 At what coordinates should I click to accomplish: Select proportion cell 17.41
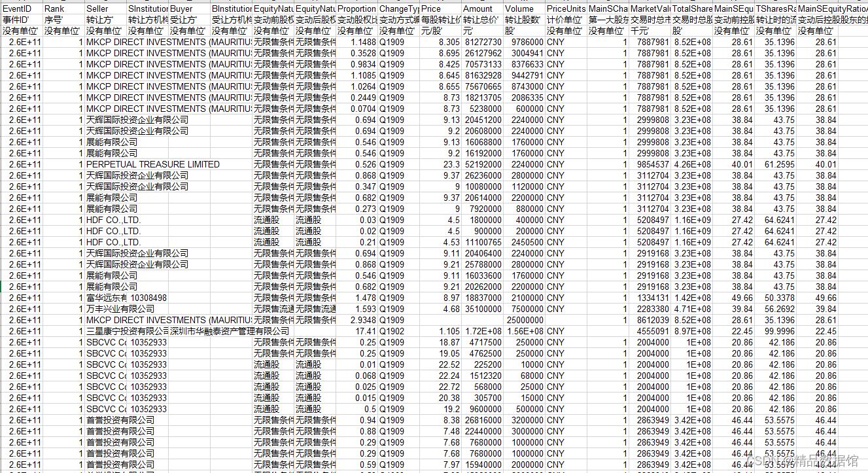356,331
